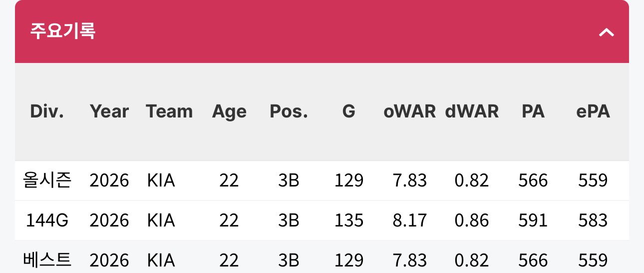
Task: Sort by the Year column header
Action: [109, 111]
